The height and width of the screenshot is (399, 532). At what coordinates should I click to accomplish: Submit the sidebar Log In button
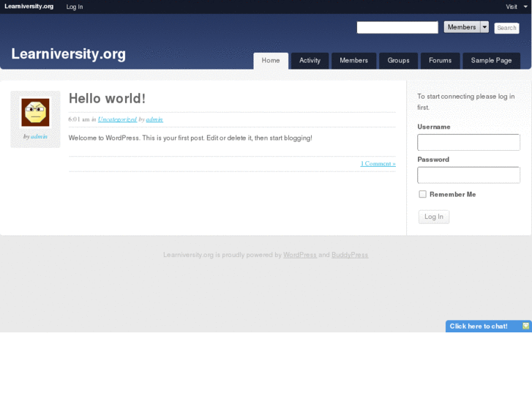(434, 217)
